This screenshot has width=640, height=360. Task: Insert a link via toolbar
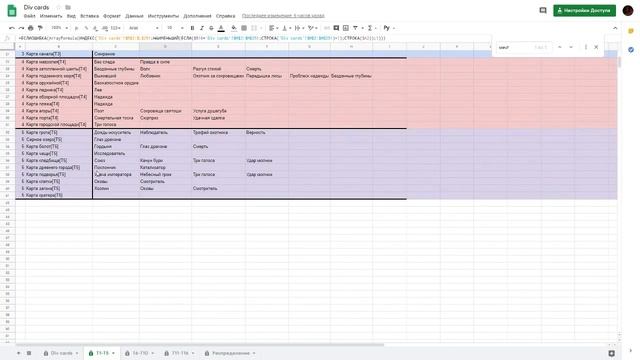coord(327,28)
